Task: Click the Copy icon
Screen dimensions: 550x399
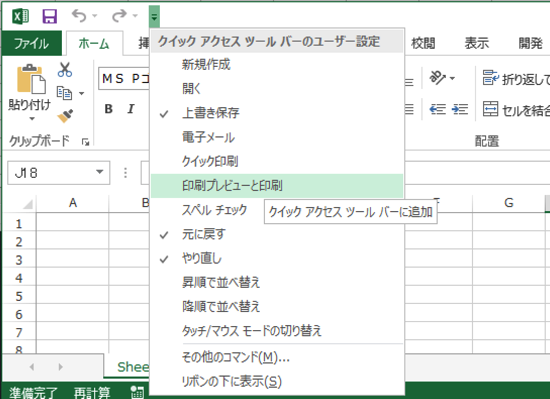Action: point(65,93)
